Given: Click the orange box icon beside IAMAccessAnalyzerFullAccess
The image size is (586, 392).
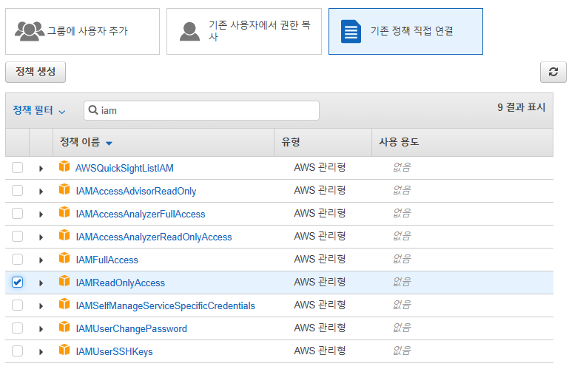Looking at the screenshot, I should pos(64,212).
